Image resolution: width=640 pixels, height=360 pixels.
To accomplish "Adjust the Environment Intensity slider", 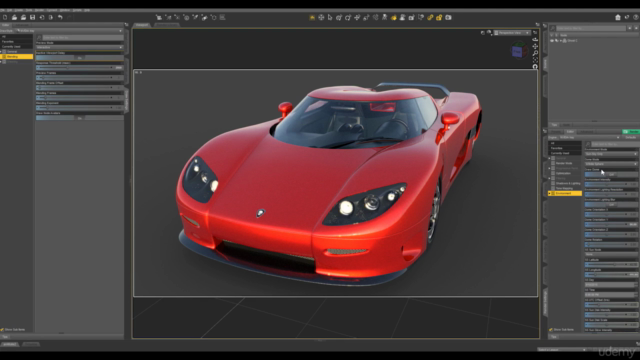I will point(611,184).
